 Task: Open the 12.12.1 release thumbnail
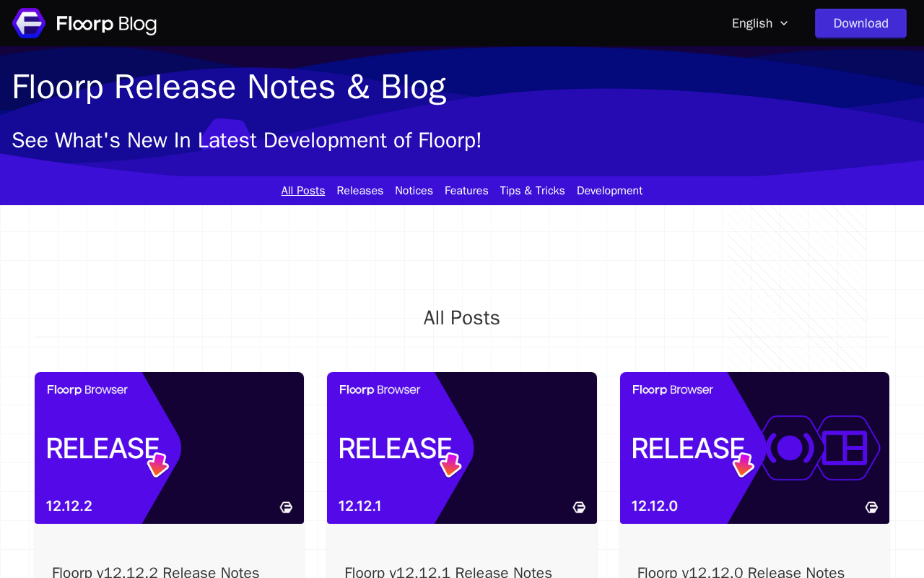click(462, 448)
